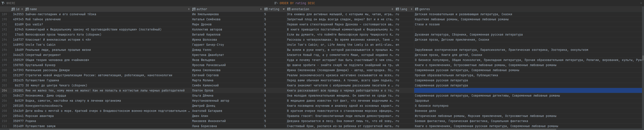Toggle sort arrows on name column

tap(189, 9)
